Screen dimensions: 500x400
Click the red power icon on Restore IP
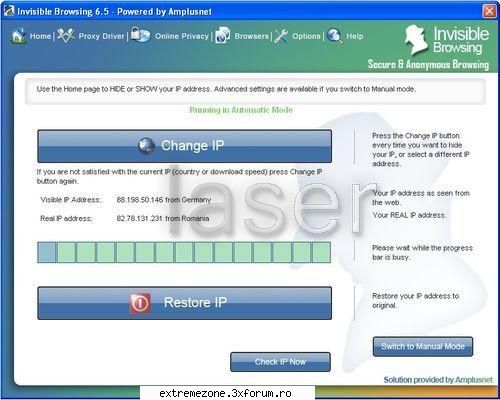coord(140,303)
